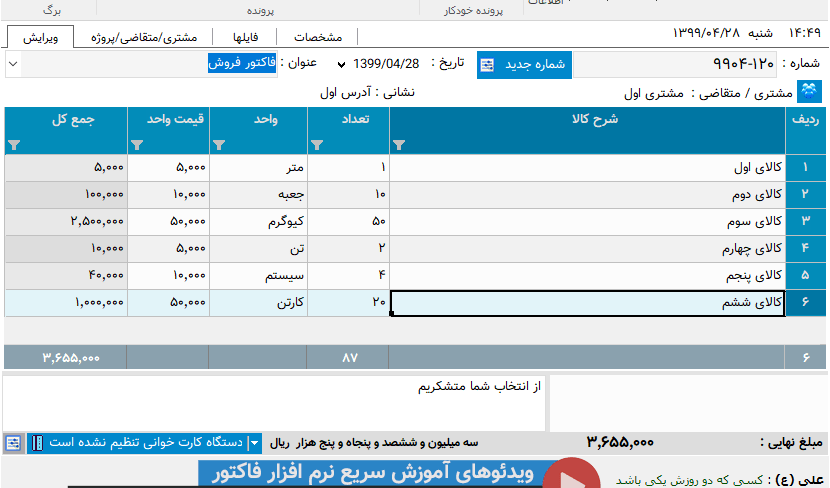Click the total cell ۲,۵۰۰,۰۰۰
Viewport: 830px width, 488px height.
pyautogui.click(x=66, y=221)
